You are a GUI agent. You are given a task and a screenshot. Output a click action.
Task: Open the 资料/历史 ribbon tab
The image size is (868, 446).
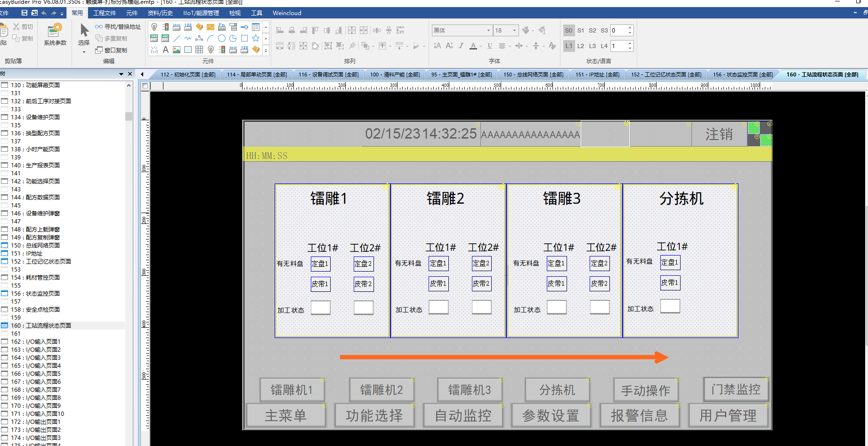click(160, 13)
